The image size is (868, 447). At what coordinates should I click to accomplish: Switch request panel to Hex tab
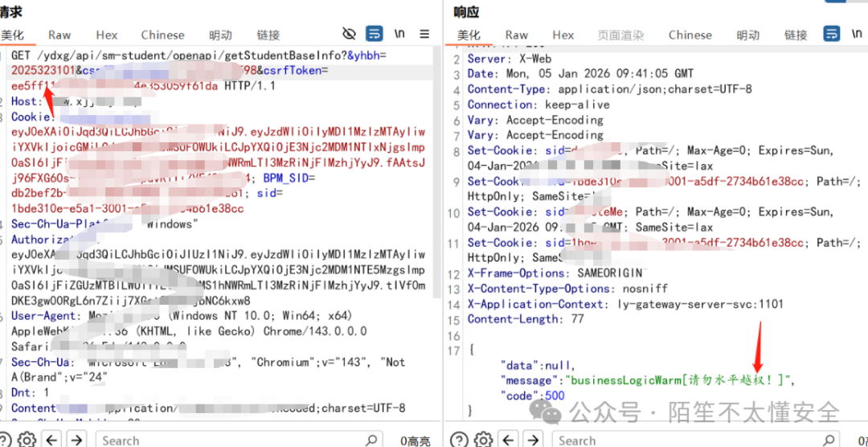tap(107, 35)
